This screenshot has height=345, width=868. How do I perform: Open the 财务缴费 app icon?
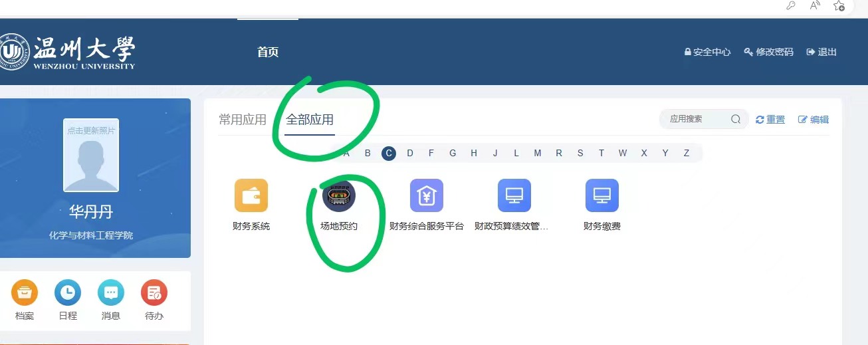[x=602, y=195]
